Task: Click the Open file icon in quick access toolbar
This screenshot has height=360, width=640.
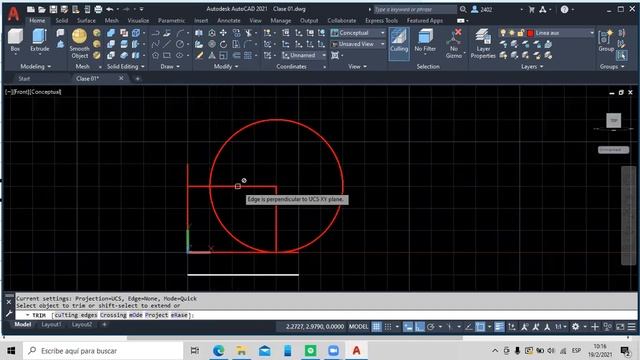Action: click(42, 9)
